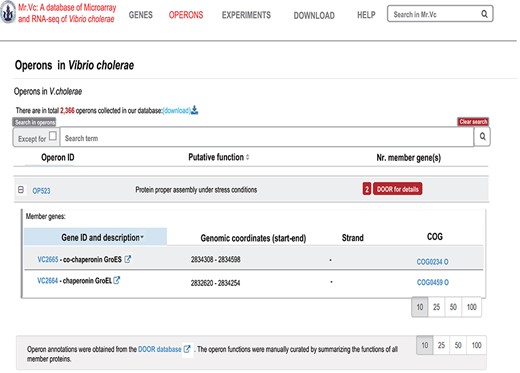Viewport: 520px width, 373px height.
Task: Click the DOOR for details button
Action: 397,189
